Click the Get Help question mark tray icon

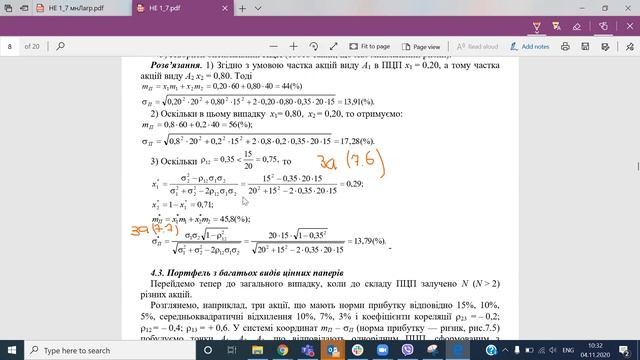click(x=491, y=350)
